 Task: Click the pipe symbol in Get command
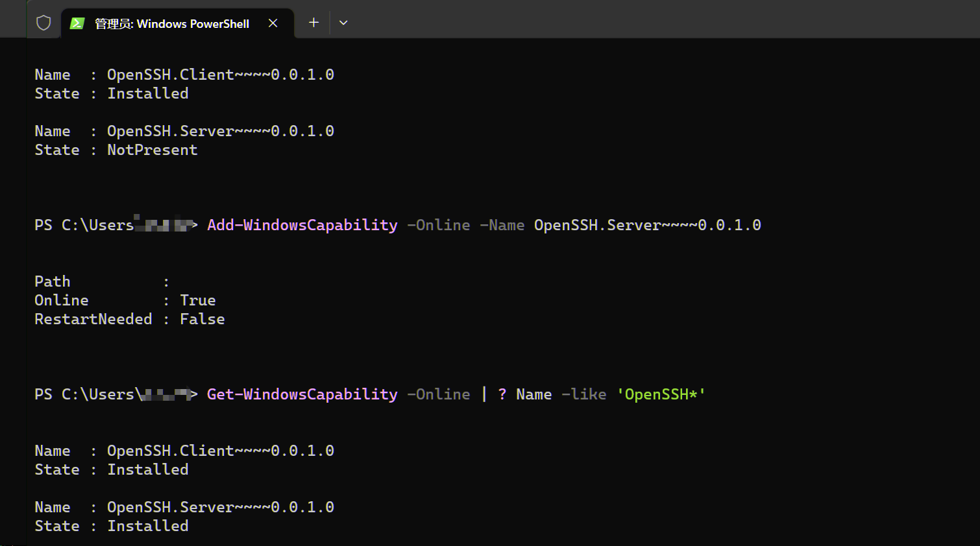coord(484,394)
